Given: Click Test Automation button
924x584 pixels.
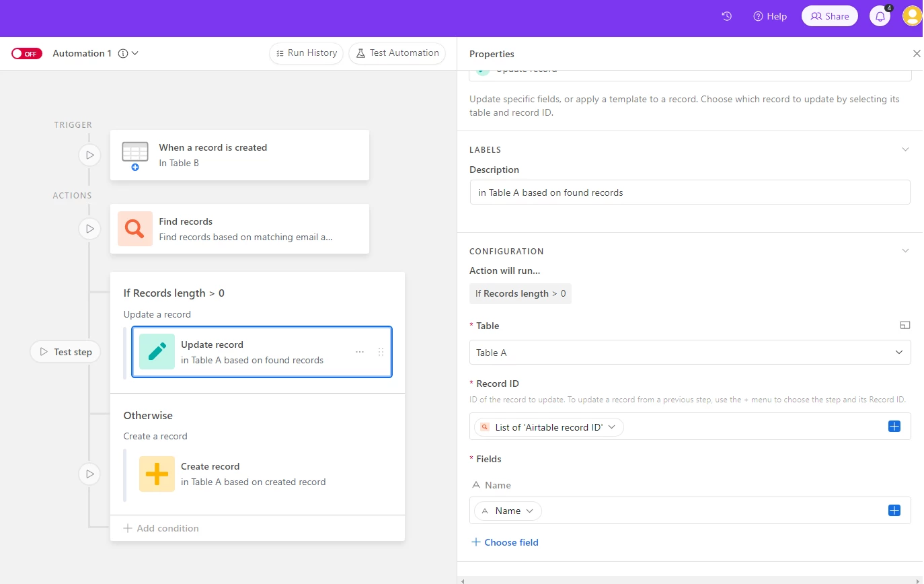Looking at the screenshot, I should coord(397,53).
